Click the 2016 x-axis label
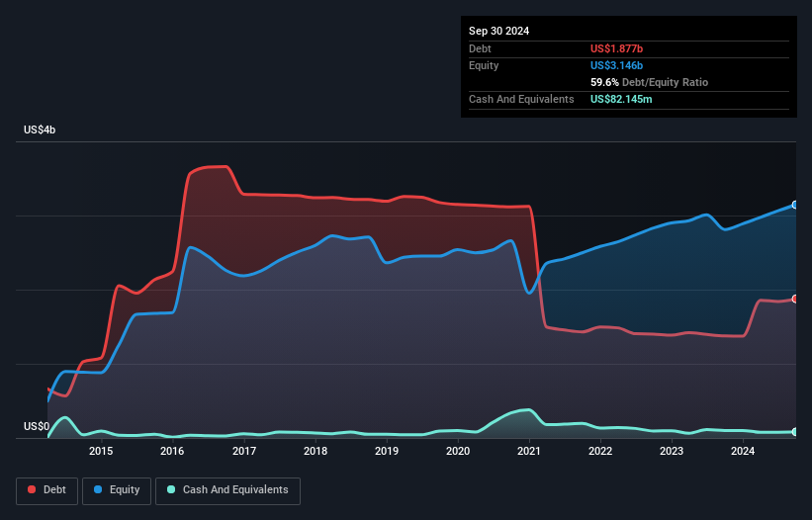This screenshot has height=520, width=812. click(x=172, y=451)
